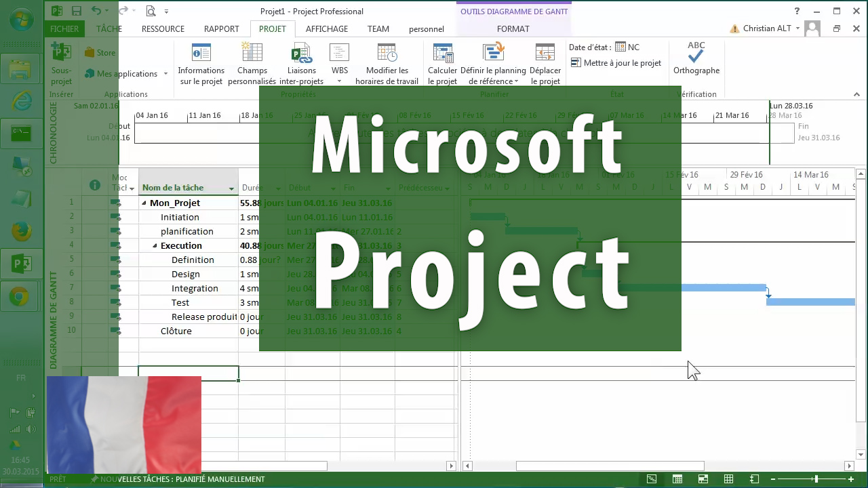Screen dimensions: 868x488
Task: Click the Save icon in the quick access toolbar
Action: pos(77,11)
